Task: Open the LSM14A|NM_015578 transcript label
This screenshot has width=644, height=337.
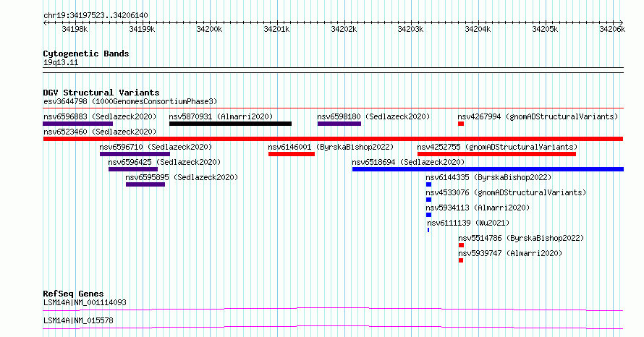Action: click(78, 320)
